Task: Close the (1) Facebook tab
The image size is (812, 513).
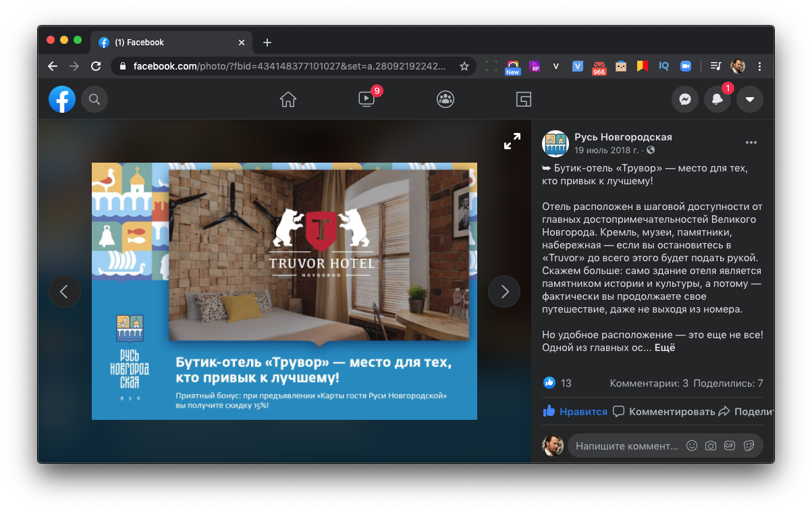Action: [x=242, y=42]
